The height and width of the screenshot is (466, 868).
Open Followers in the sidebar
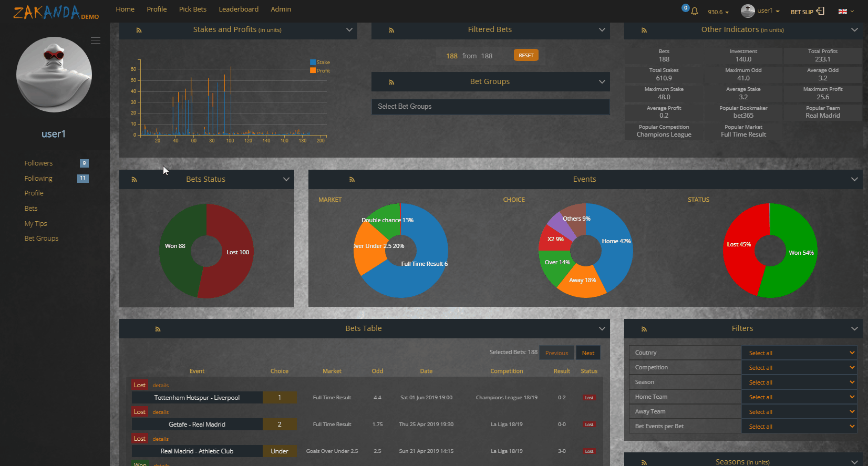(x=38, y=163)
